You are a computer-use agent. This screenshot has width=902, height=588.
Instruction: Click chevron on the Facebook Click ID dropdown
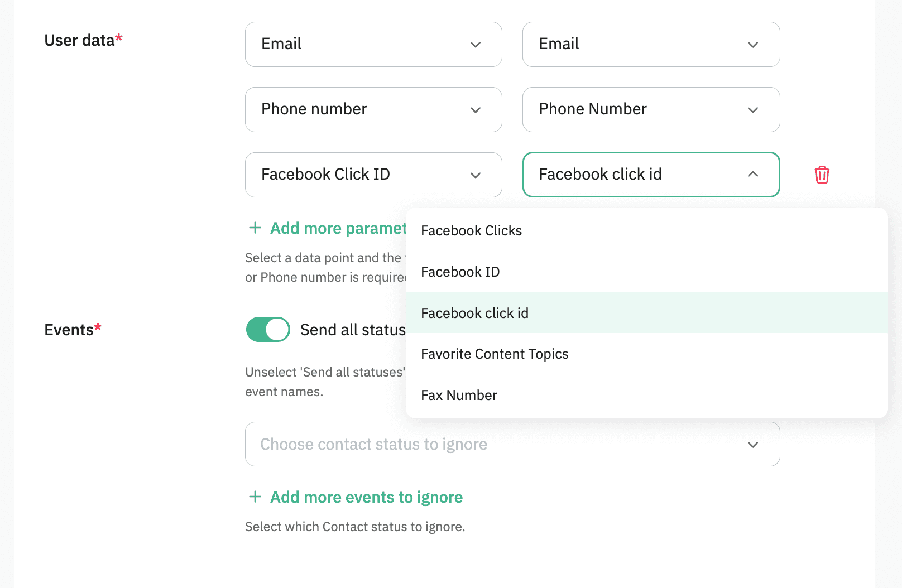pos(476,175)
